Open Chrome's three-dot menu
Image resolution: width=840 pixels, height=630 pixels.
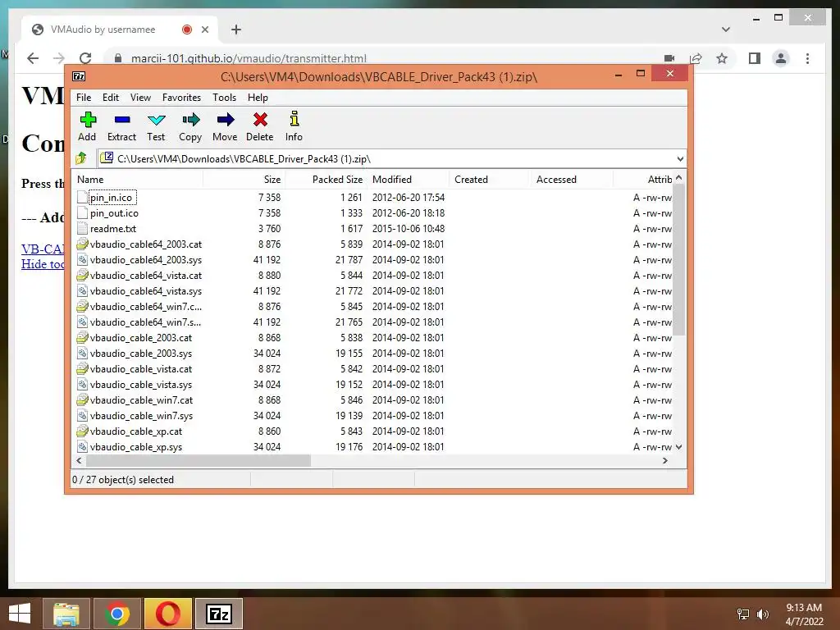coord(807,58)
